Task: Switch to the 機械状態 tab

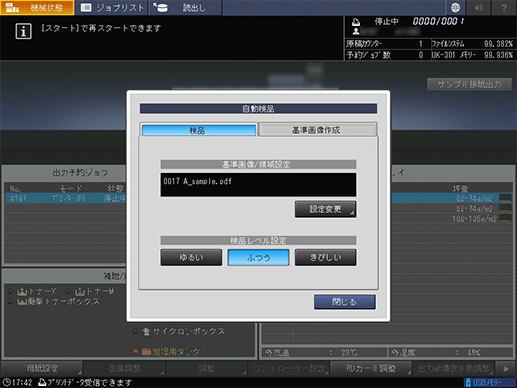Action: point(37,7)
